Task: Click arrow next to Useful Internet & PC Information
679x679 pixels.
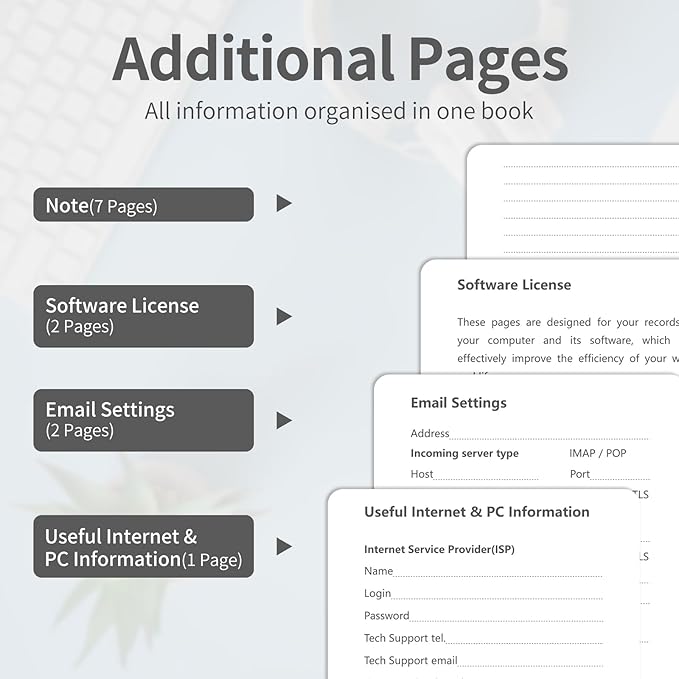Action: click(284, 546)
